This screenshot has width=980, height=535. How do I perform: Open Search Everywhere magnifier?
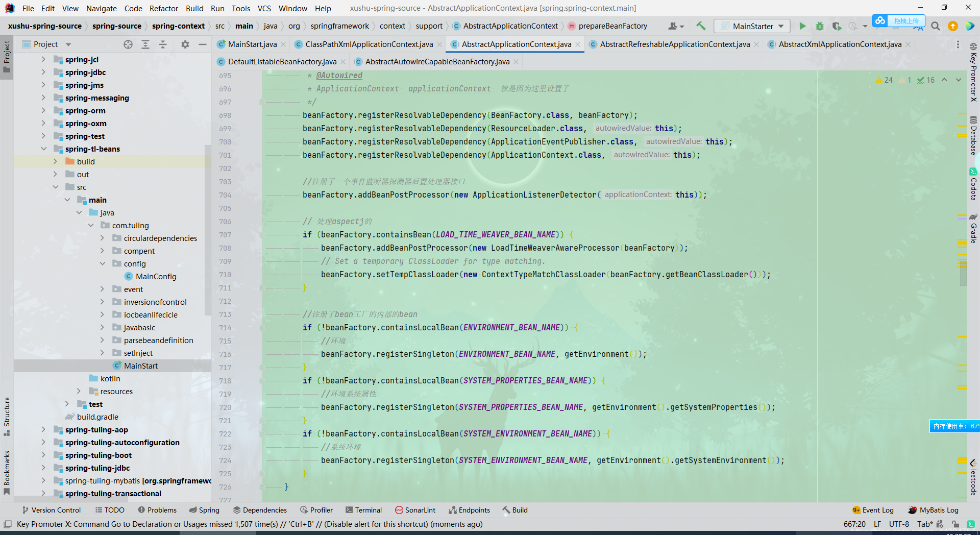pos(936,26)
